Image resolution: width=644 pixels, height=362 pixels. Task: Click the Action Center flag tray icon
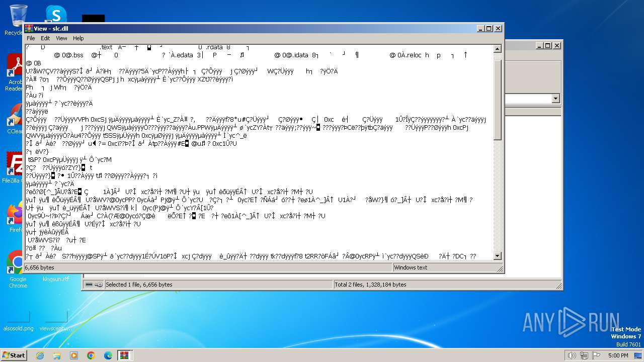tap(596, 355)
